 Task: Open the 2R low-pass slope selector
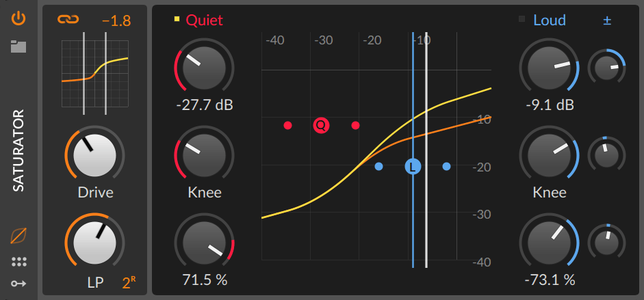click(129, 283)
